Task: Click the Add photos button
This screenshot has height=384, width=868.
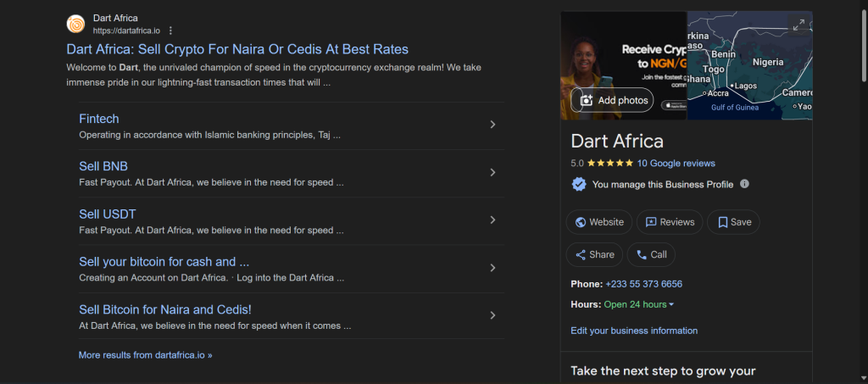Action: (612, 100)
